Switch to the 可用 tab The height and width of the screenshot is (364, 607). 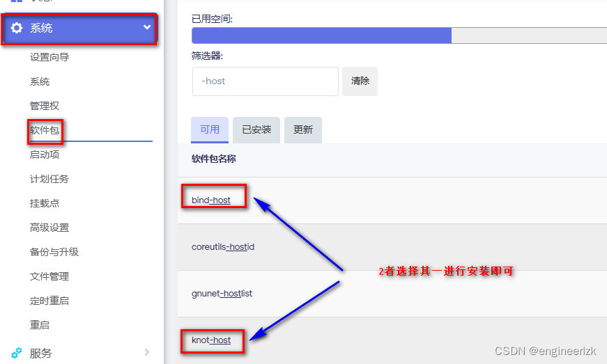pyautogui.click(x=210, y=130)
